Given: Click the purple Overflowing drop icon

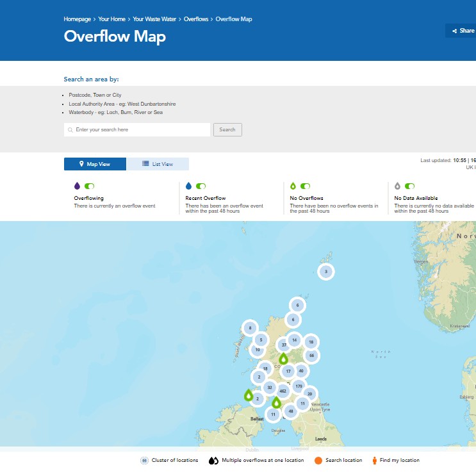Looking at the screenshot, I should tap(77, 186).
